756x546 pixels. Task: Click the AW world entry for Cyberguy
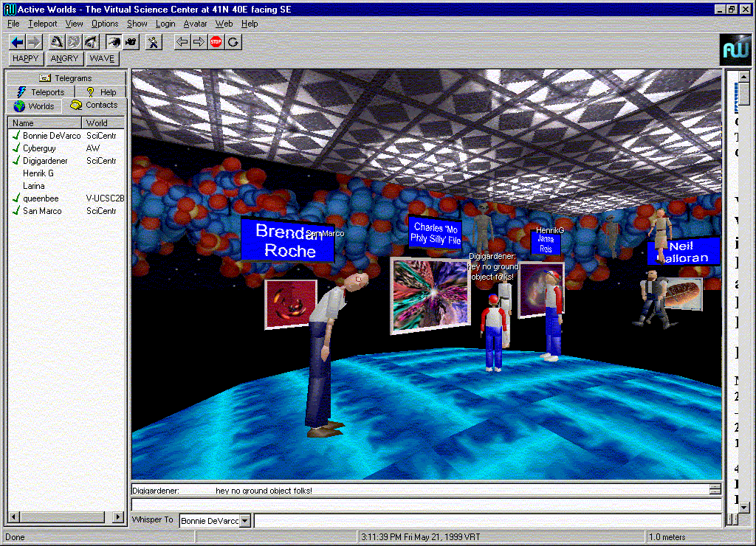pyautogui.click(x=93, y=148)
